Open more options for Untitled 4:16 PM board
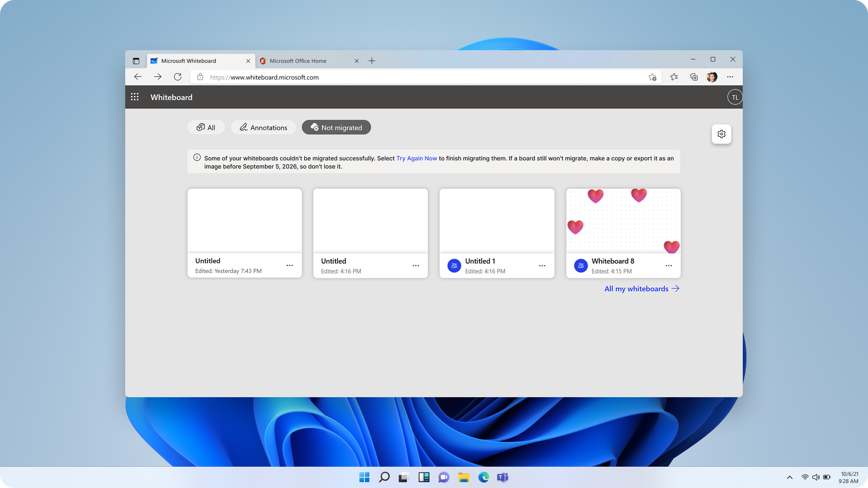This screenshot has width=868, height=488. (416, 266)
